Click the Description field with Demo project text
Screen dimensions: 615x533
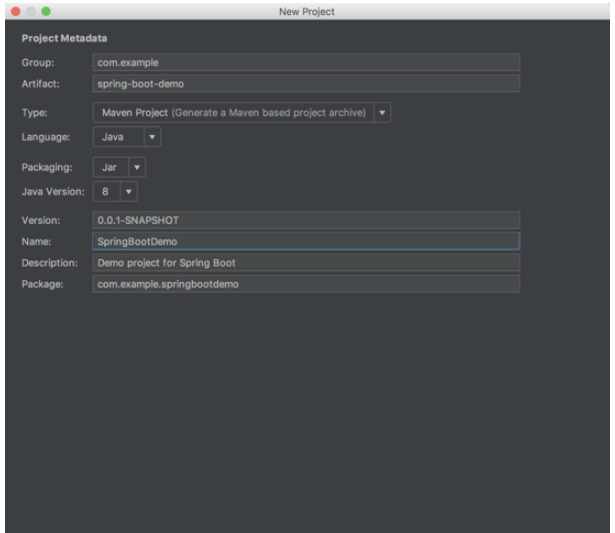[x=306, y=262]
